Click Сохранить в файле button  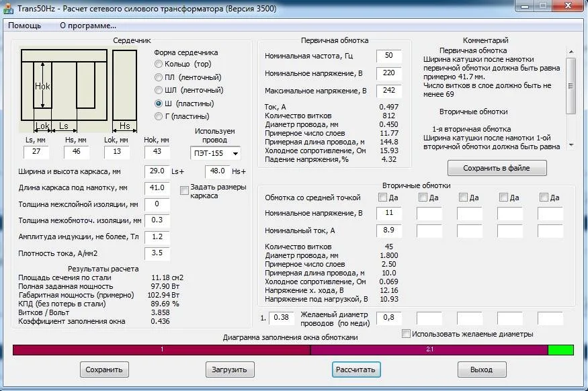497,168
